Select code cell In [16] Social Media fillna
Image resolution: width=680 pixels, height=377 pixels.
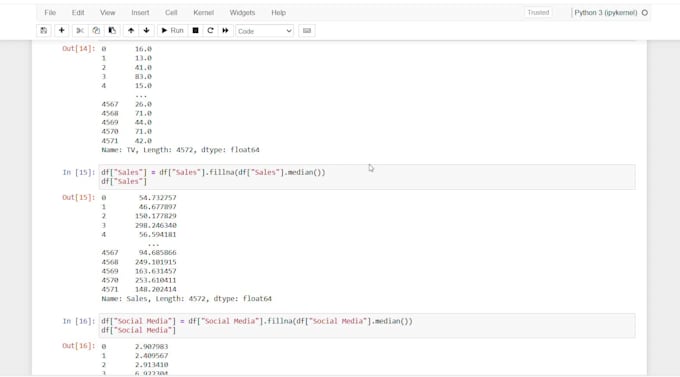point(367,326)
